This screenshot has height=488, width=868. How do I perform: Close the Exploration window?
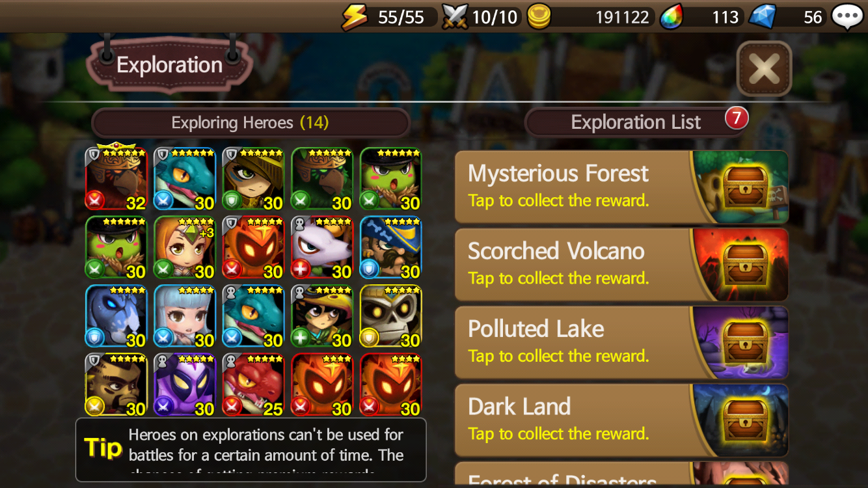[x=764, y=68]
